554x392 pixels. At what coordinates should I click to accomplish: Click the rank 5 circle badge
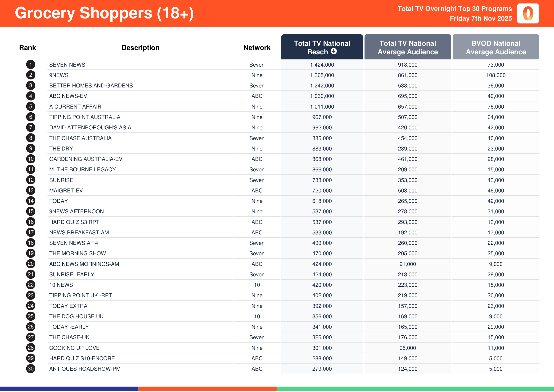31,106
